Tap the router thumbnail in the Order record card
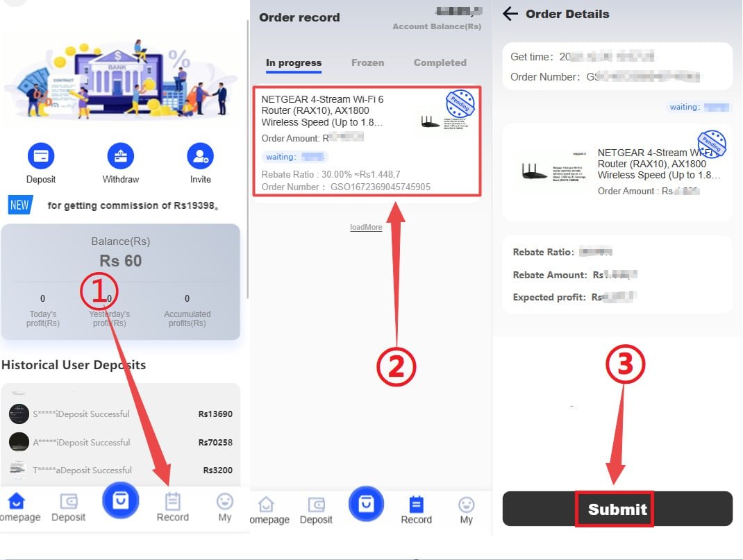743x560 pixels. (443, 123)
